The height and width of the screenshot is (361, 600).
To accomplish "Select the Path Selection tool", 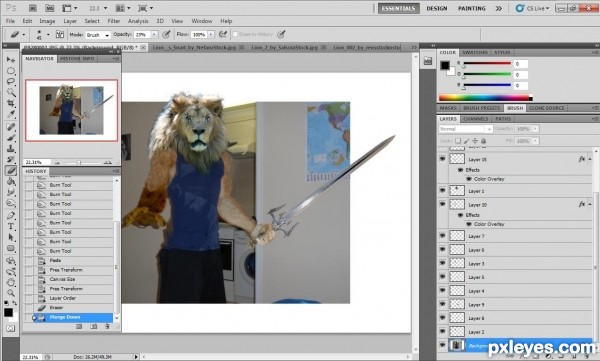I will coord(11,237).
